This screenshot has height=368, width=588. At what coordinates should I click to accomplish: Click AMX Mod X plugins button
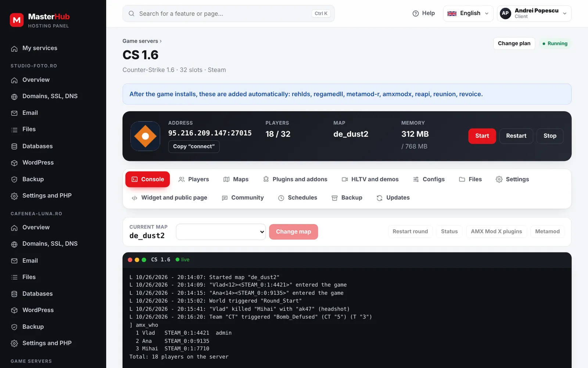tap(496, 231)
